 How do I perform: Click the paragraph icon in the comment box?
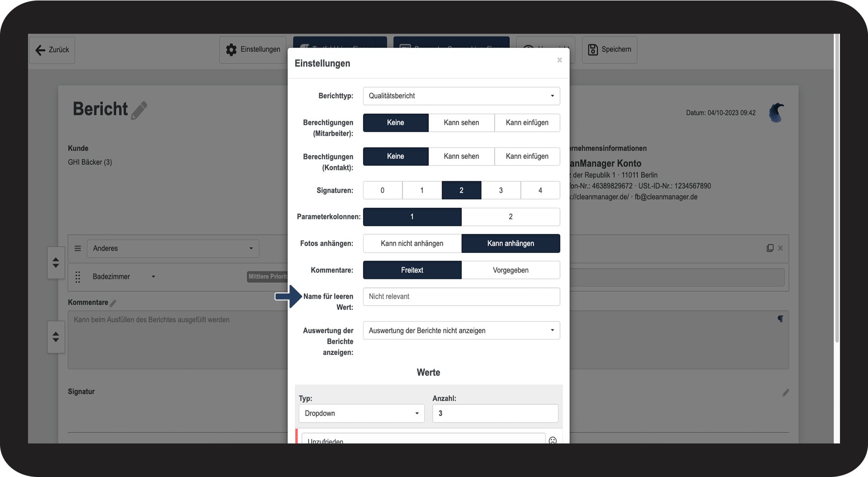pos(780,319)
